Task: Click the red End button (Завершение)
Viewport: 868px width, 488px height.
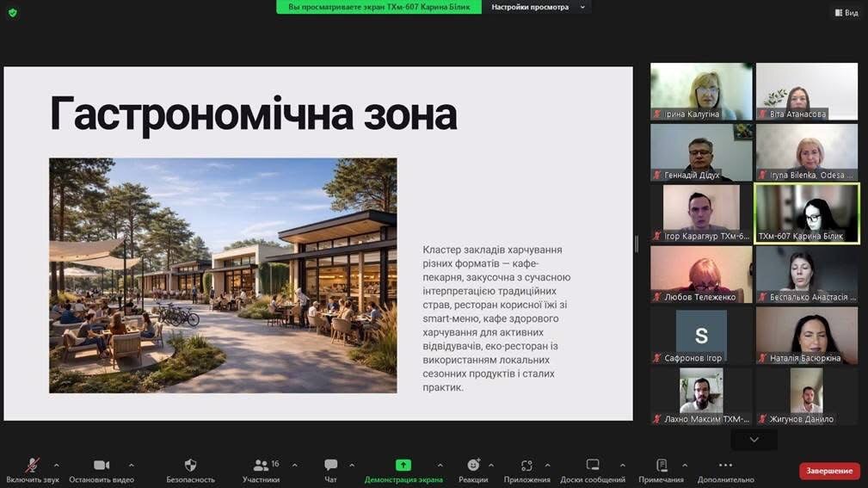Action: pyautogui.click(x=829, y=471)
